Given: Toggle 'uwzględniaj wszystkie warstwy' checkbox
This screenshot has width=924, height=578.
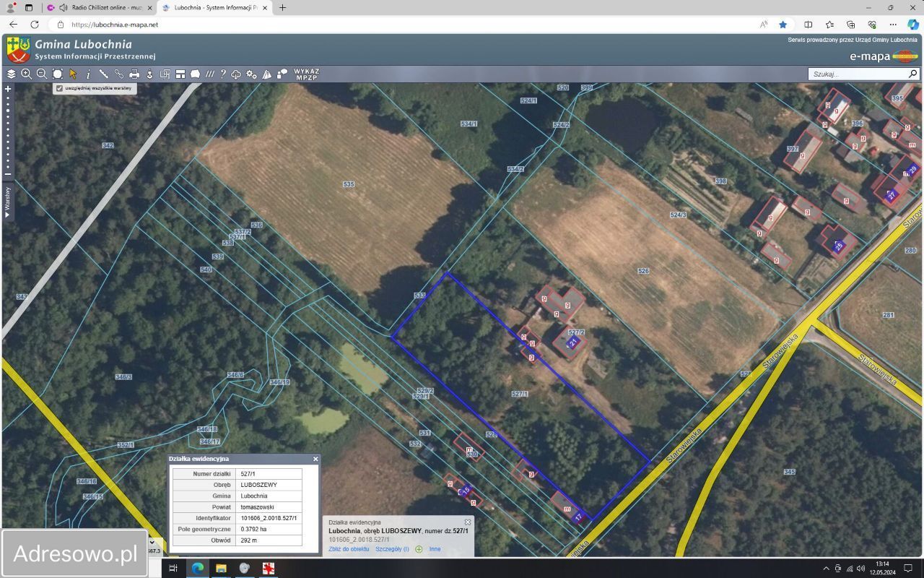Looking at the screenshot, I should [59, 88].
